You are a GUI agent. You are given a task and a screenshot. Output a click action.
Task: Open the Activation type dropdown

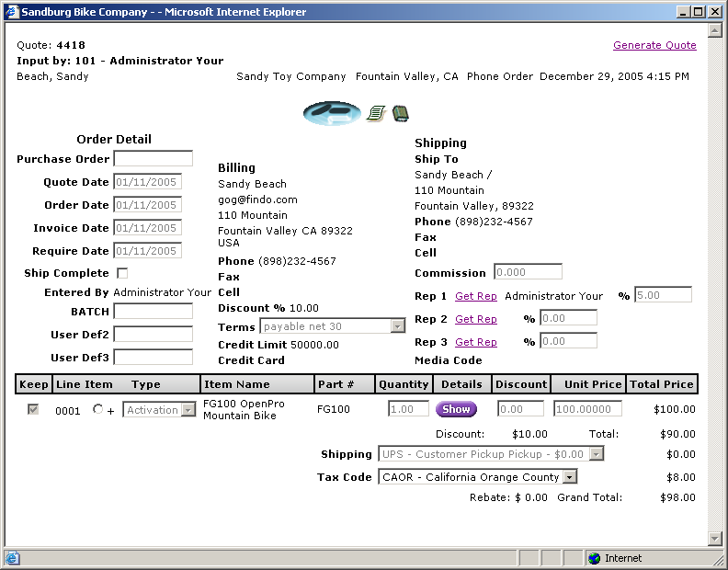point(188,410)
